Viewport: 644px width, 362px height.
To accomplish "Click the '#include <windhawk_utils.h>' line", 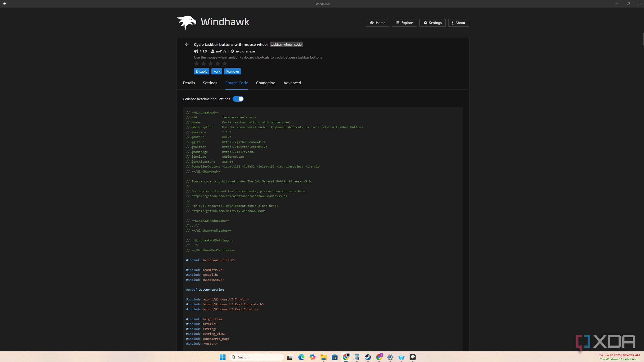I will [x=210, y=260].
